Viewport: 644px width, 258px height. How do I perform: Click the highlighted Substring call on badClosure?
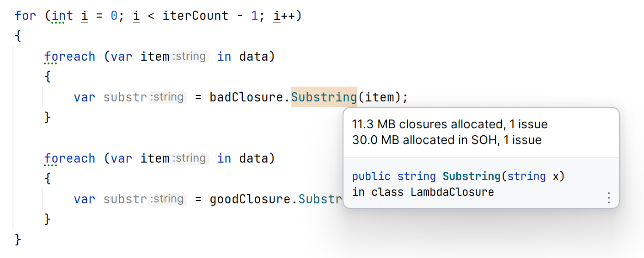[x=324, y=97]
